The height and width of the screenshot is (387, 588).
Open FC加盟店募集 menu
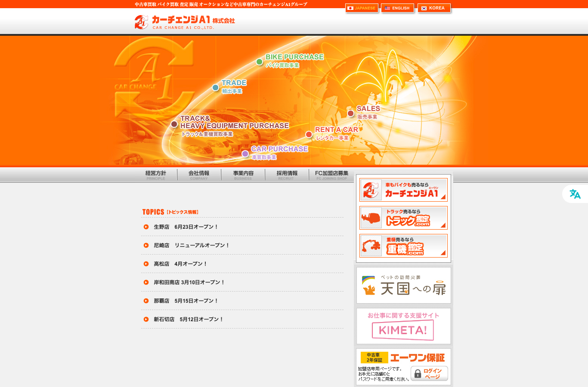tap(331, 175)
